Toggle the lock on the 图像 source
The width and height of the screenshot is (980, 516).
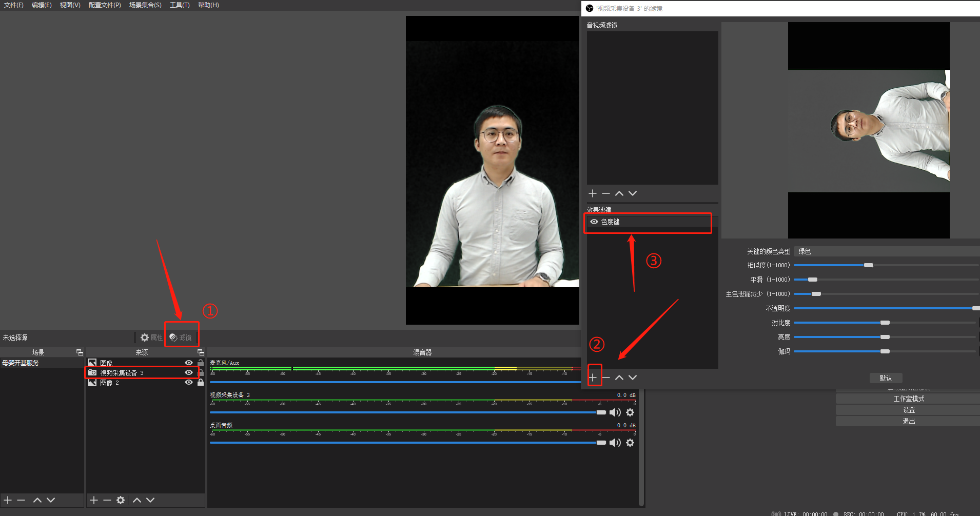pos(201,363)
